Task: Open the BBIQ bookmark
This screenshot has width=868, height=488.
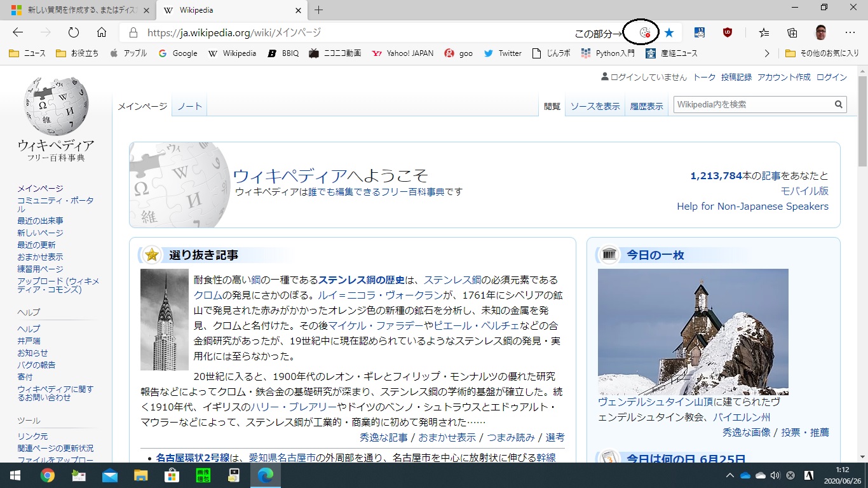Action: pos(283,53)
